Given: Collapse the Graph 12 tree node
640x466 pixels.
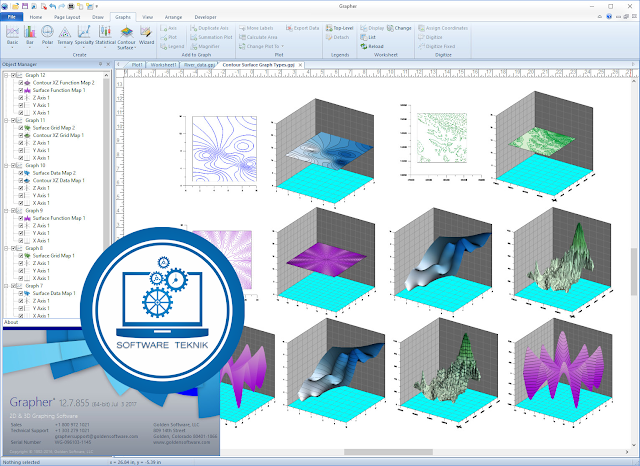Looking at the screenshot, I should pyautogui.click(x=6, y=75).
